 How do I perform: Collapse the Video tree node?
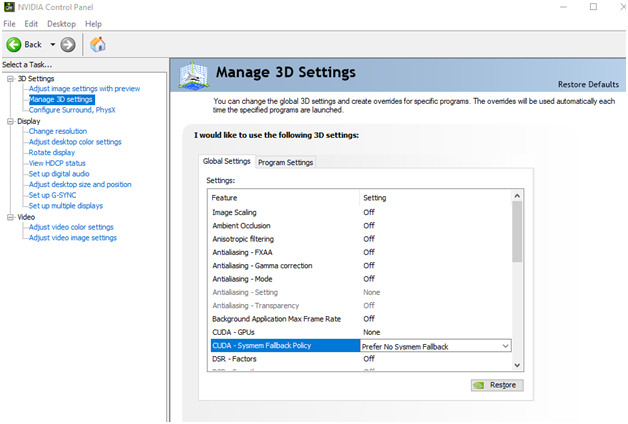(9, 217)
